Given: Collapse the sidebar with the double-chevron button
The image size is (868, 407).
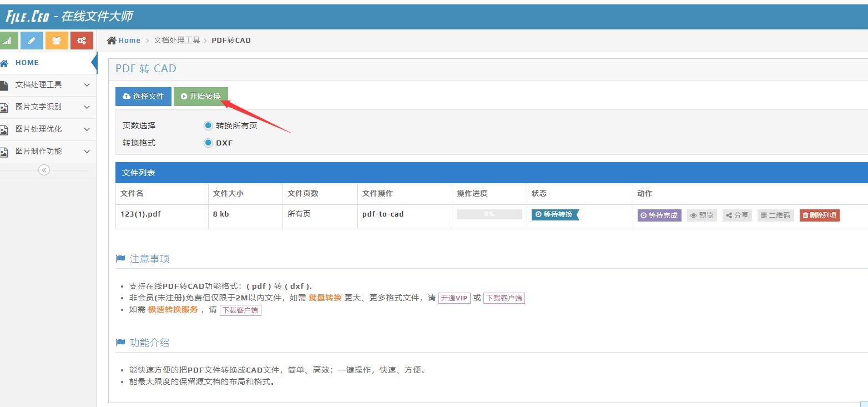Looking at the screenshot, I should pyautogui.click(x=43, y=170).
